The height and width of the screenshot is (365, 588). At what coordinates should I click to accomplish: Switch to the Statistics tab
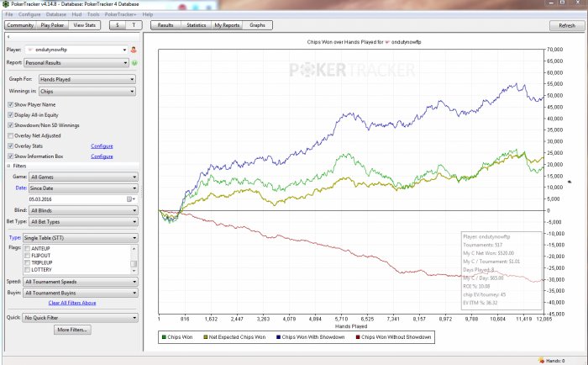click(196, 25)
